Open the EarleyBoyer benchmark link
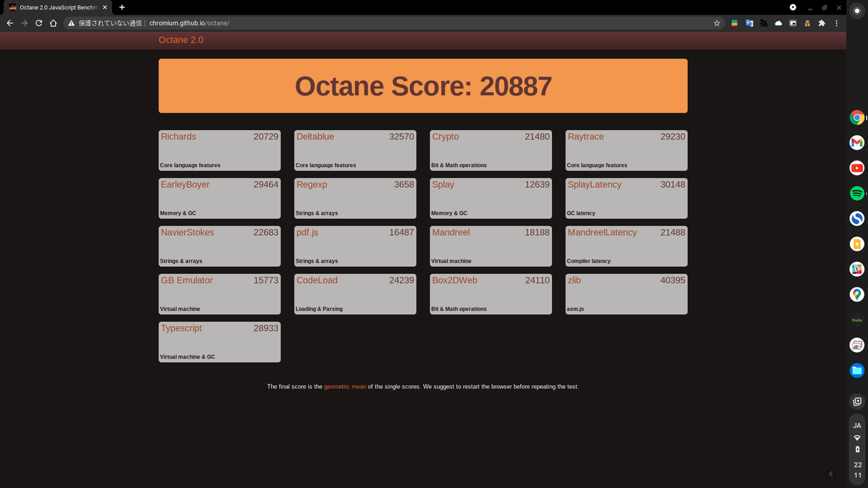Screen dimensions: 868x488 pos(185,184)
